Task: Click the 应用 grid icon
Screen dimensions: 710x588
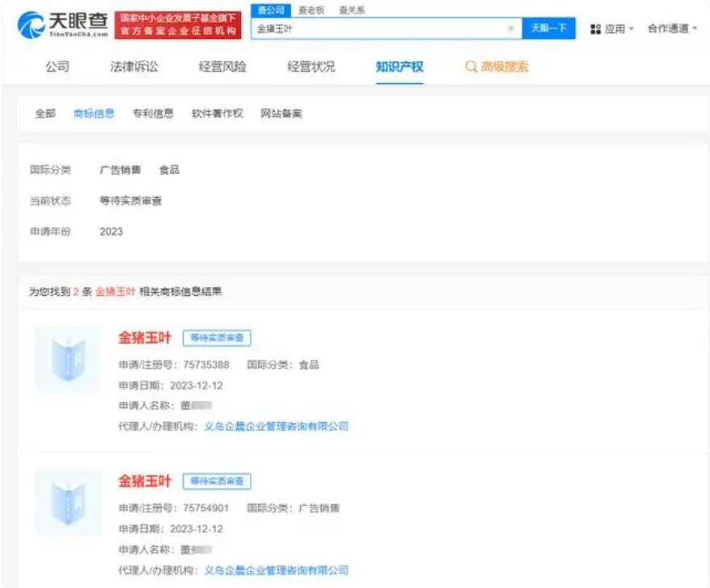Action: 595,29
